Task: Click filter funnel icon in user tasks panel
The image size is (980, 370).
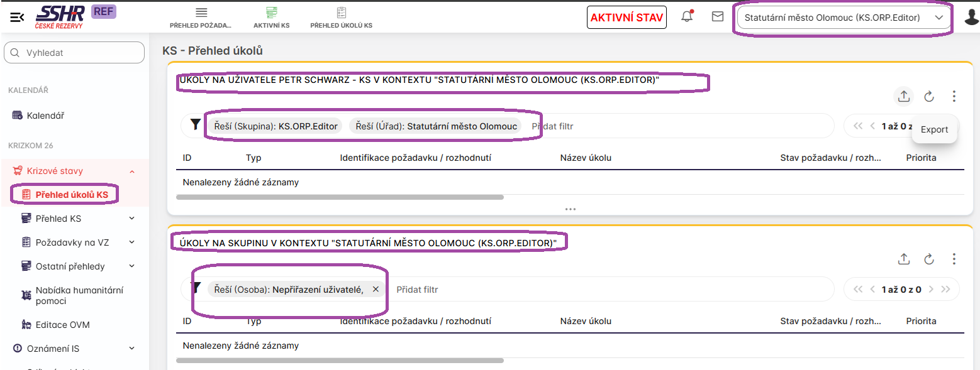Action: coord(196,126)
